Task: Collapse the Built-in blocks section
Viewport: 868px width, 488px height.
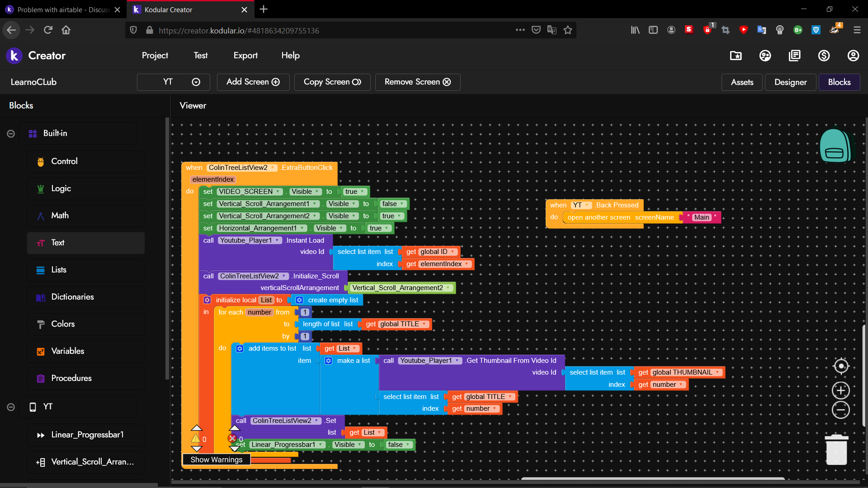Action: (11, 134)
